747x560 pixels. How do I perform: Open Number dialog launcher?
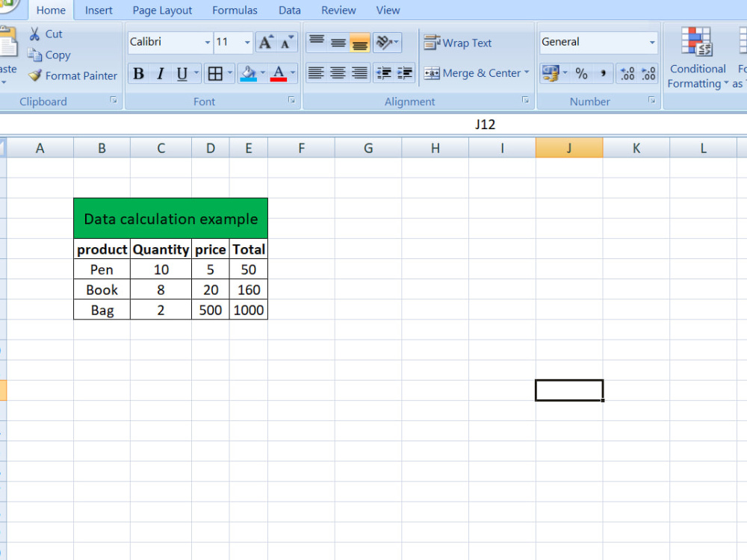click(x=651, y=100)
